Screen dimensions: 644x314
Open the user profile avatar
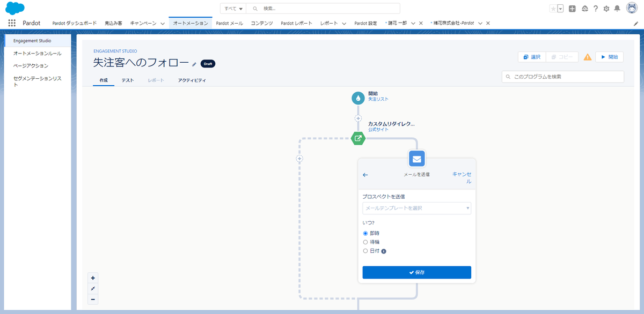632,8
